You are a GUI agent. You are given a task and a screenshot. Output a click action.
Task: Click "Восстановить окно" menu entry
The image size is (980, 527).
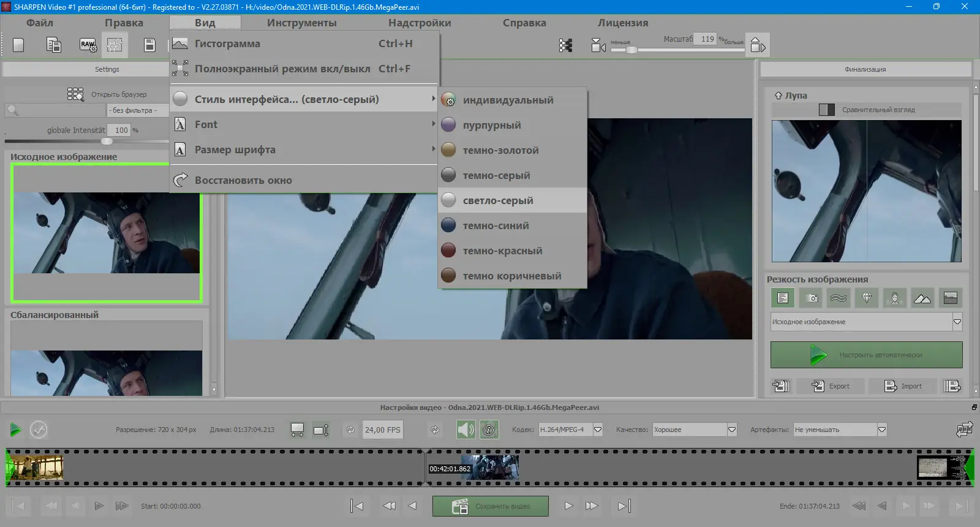[x=304, y=180]
